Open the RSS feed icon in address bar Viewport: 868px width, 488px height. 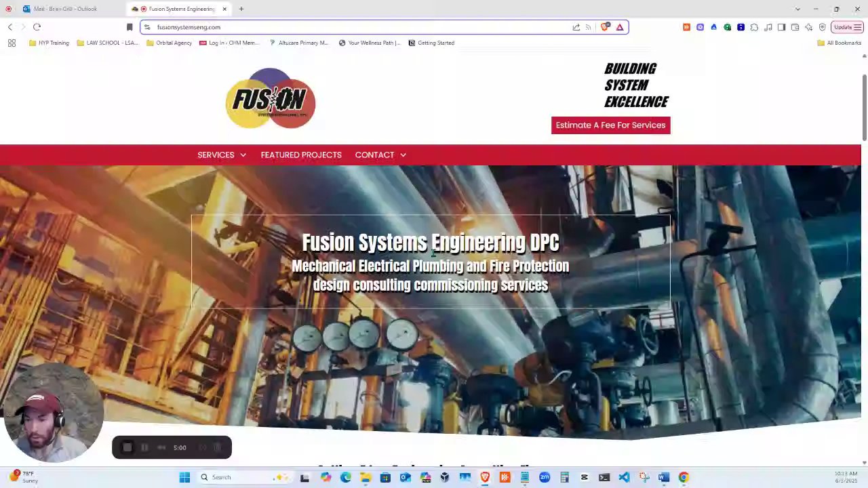(x=588, y=27)
